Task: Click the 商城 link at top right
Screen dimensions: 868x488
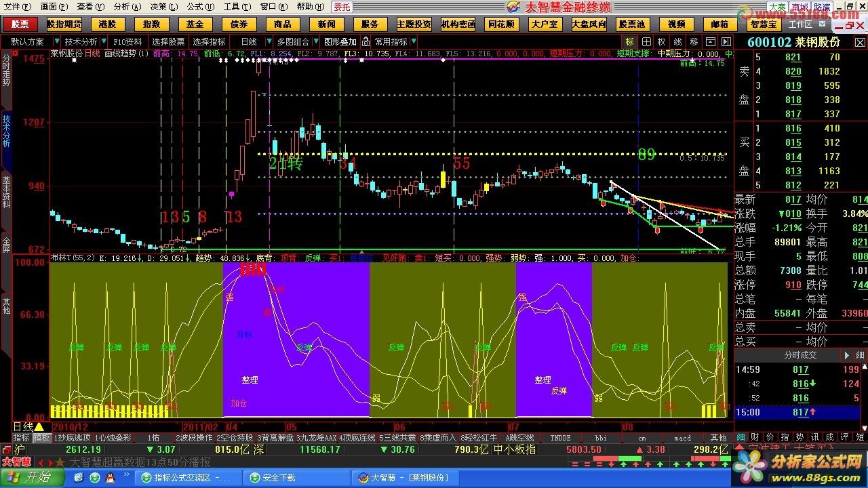Action: [x=800, y=7]
